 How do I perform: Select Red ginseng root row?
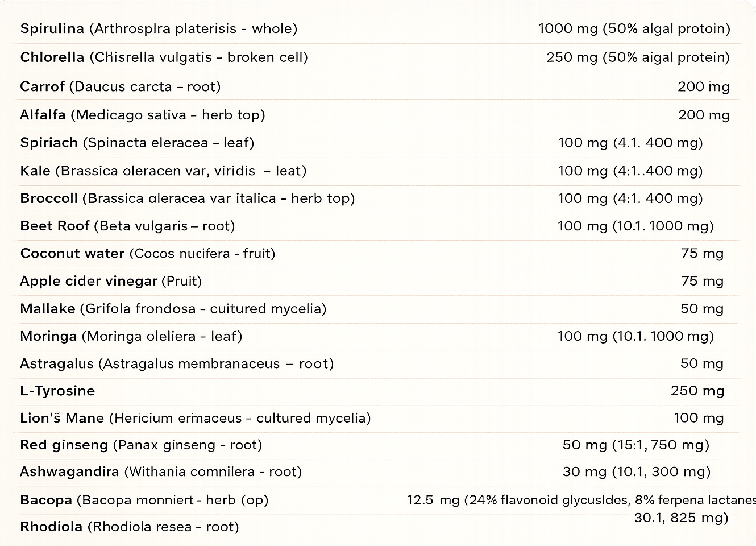point(379,445)
